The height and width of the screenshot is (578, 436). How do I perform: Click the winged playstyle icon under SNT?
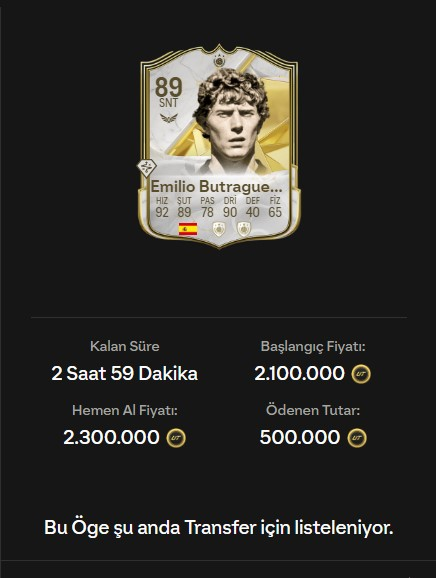click(x=169, y=118)
